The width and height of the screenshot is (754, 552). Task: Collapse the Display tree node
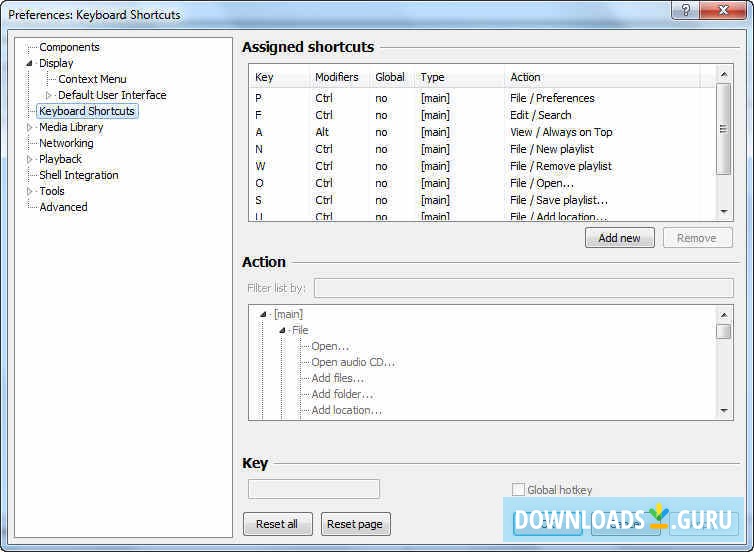(x=29, y=63)
